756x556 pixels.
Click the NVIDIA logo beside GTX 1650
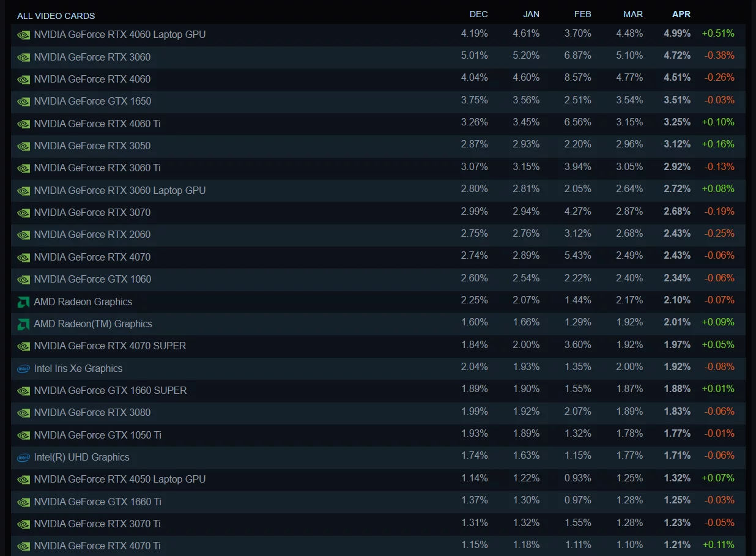(x=23, y=102)
